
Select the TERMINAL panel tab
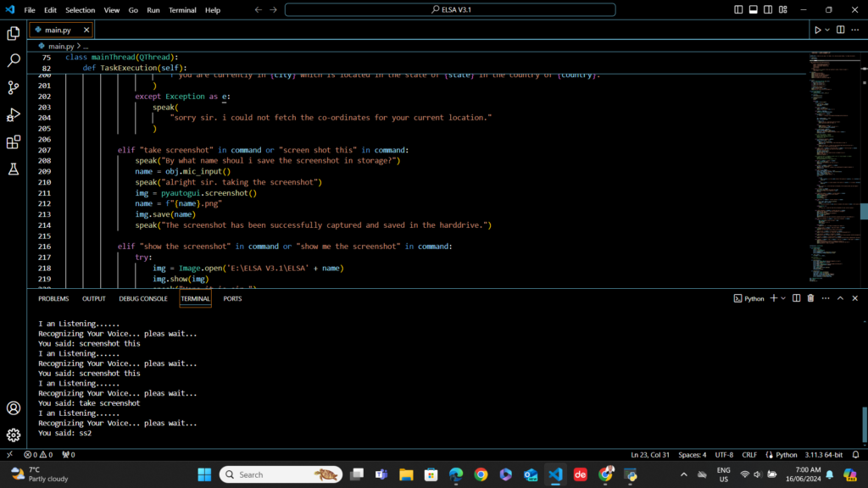(x=196, y=299)
